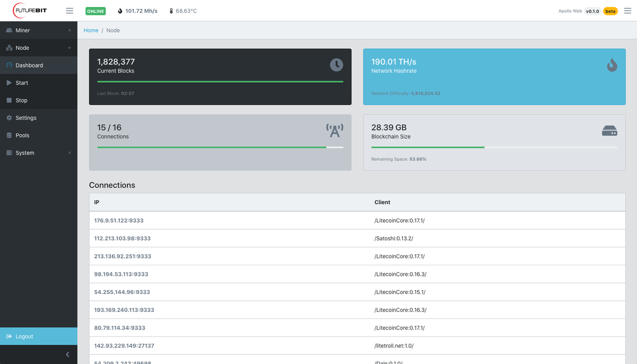Click the /Satoshi:0.13.2/ client cell
Screen dimensions: 637x364
pyautogui.click(x=394, y=238)
